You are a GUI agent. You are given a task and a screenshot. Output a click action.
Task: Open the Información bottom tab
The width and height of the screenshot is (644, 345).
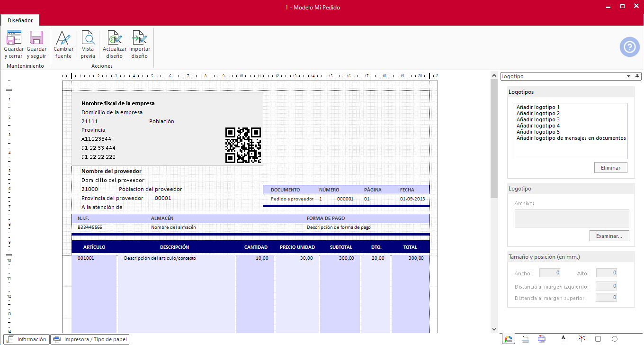26,339
